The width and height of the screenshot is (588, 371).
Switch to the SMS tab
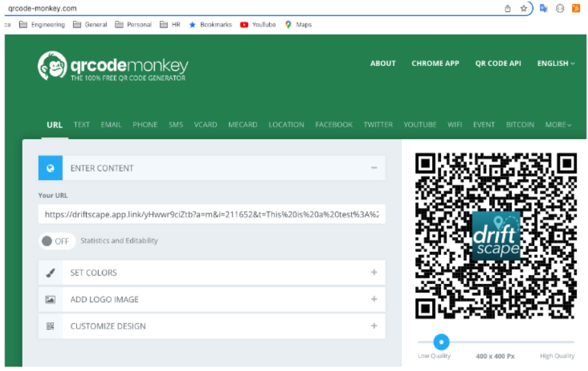[176, 125]
